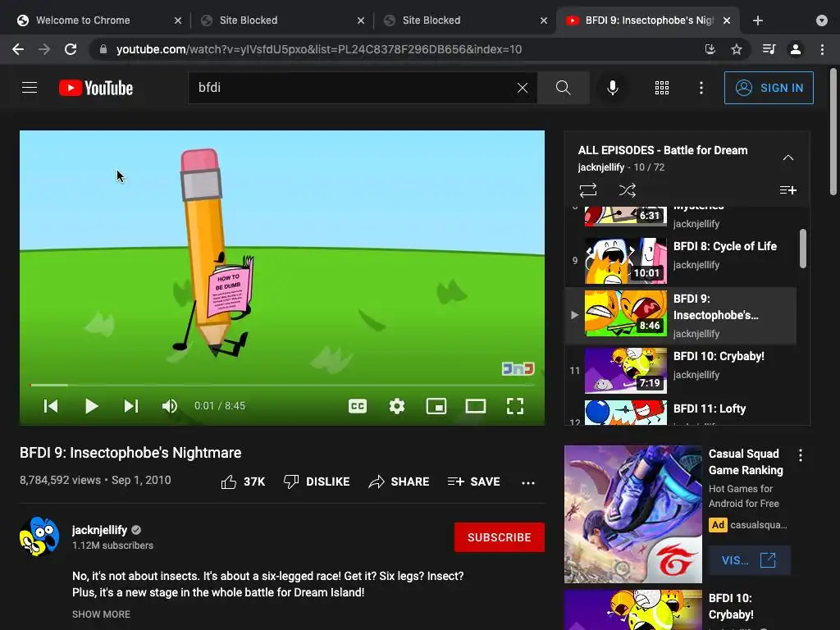This screenshot has width=840, height=630.
Task: Toggle theater mode
Action: tap(475, 406)
